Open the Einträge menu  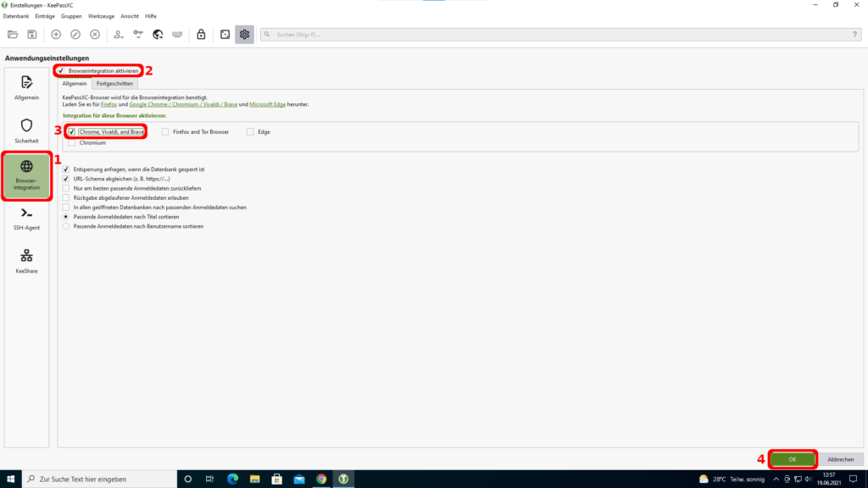pyautogui.click(x=45, y=16)
